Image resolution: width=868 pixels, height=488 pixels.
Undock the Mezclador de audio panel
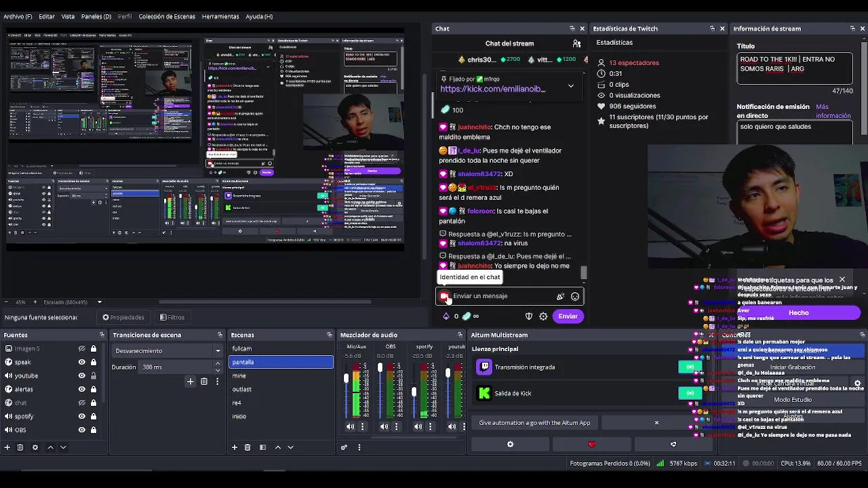(x=460, y=335)
